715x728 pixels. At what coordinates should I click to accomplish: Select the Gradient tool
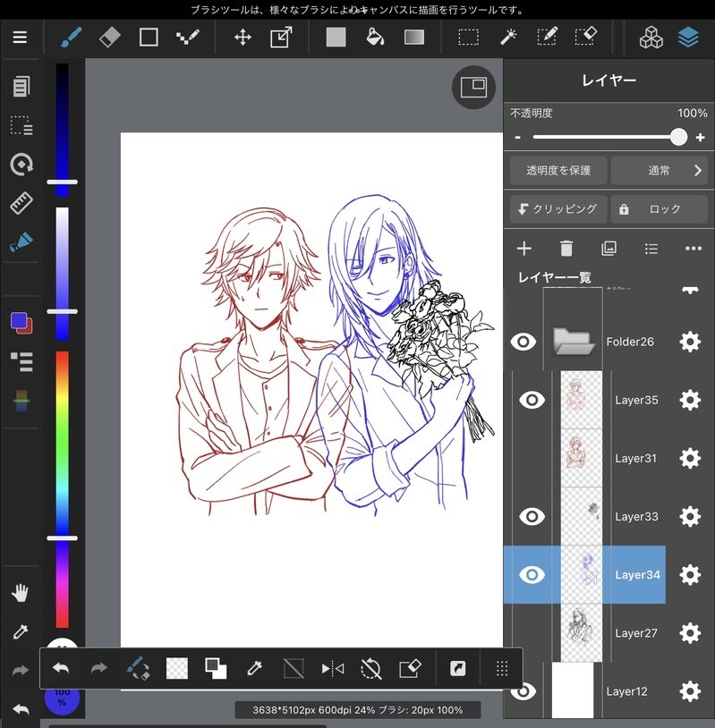tap(414, 38)
